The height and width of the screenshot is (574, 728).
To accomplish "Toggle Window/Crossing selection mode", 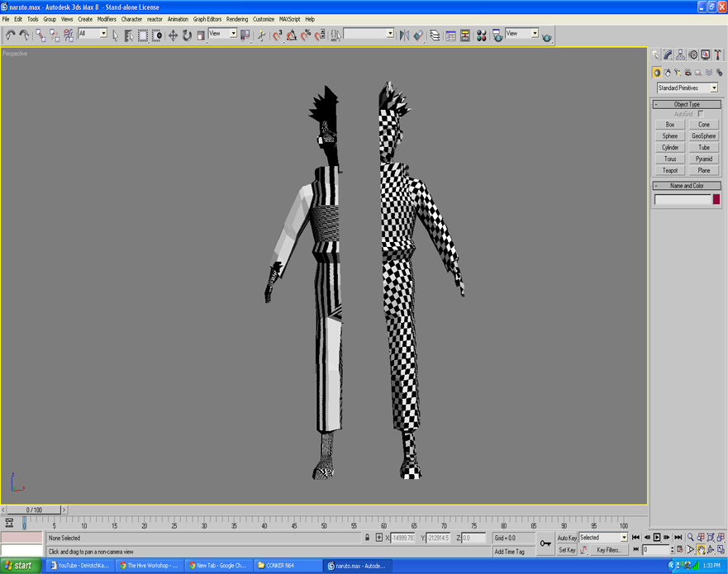I will pyautogui.click(x=156, y=36).
